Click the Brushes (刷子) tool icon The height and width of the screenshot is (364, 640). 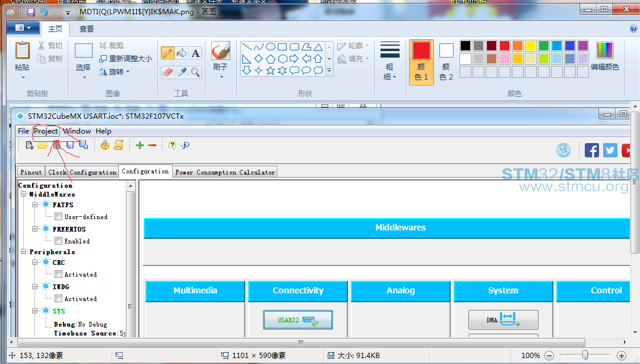pyautogui.click(x=220, y=51)
